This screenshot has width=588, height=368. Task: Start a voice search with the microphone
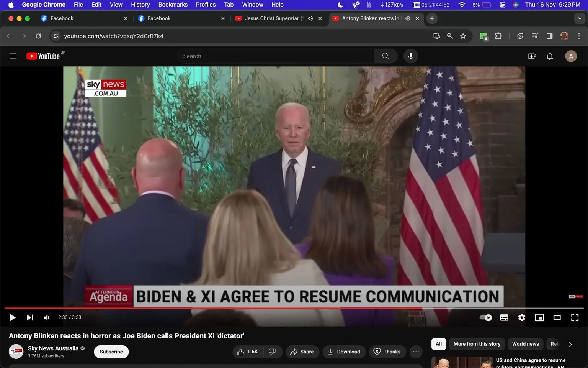[x=410, y=56]
